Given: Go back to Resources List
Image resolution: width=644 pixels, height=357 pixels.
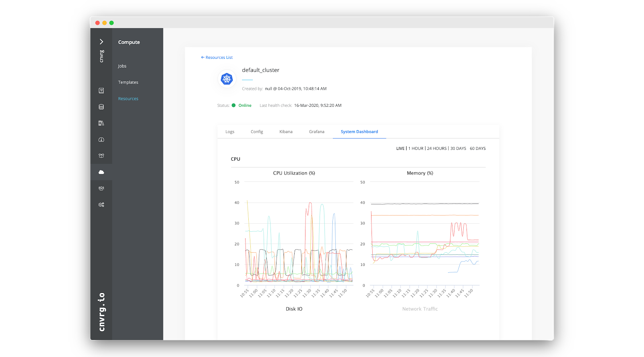Looking at the screenshot, I should click(x=217, y=58).
